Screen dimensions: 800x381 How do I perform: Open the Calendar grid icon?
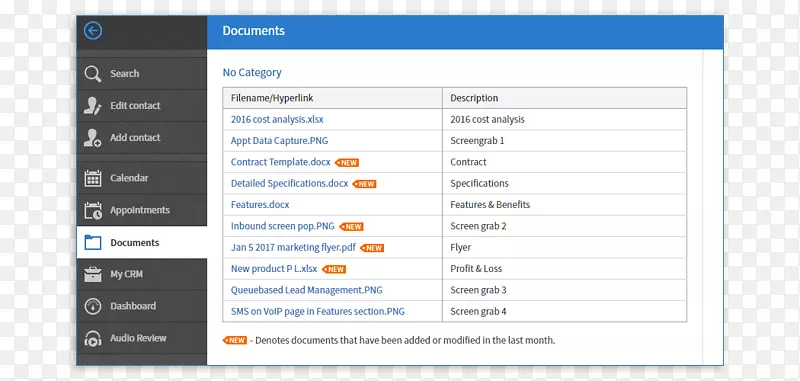tap(93, 178)
